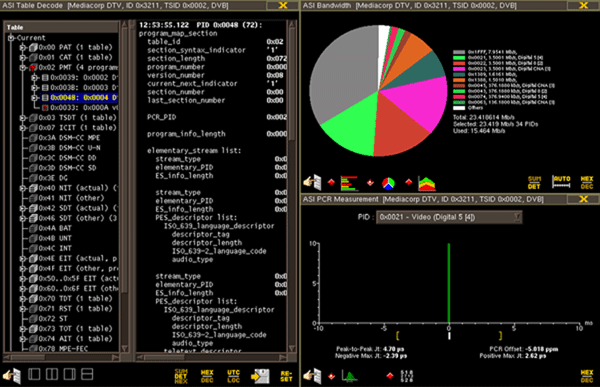Click the Table column header in the tree

61,27
